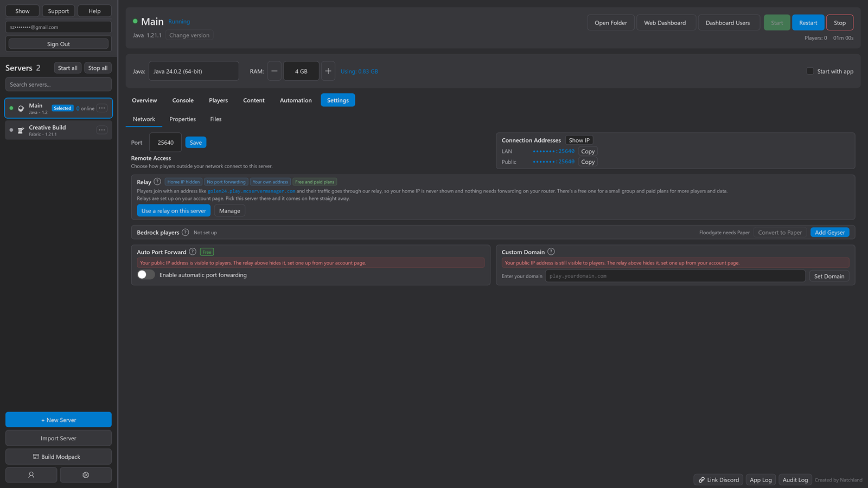868x488 pixels.
Task: Check the Start with app checkbox
Action: coord(810,71)
